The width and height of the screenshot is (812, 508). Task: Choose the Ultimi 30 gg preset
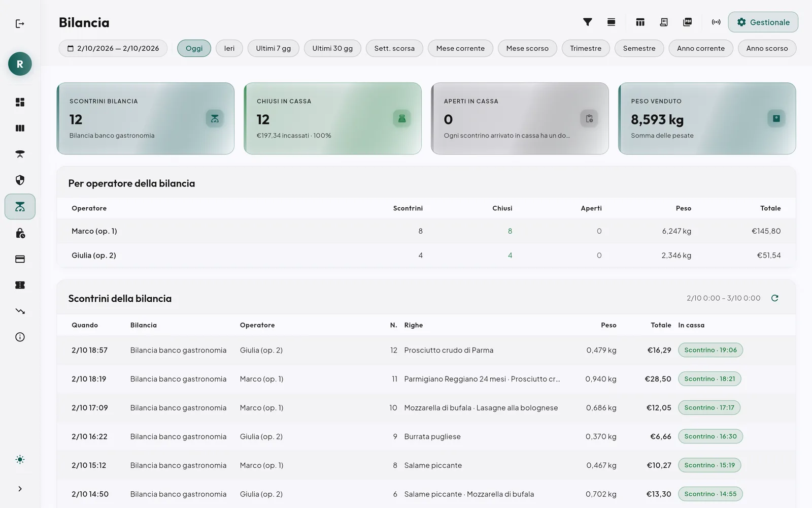(x=332, y=48)
